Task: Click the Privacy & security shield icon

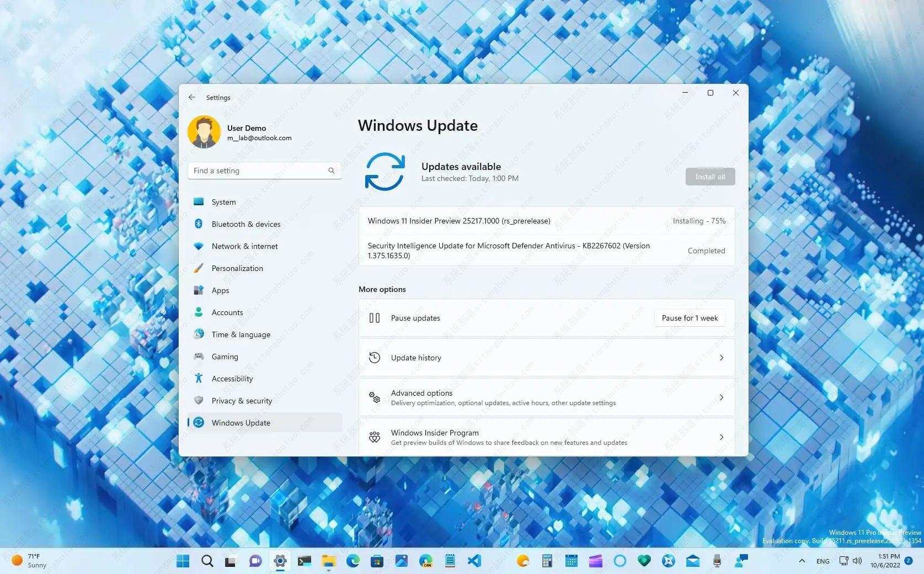Action: (x=199, y=401)
